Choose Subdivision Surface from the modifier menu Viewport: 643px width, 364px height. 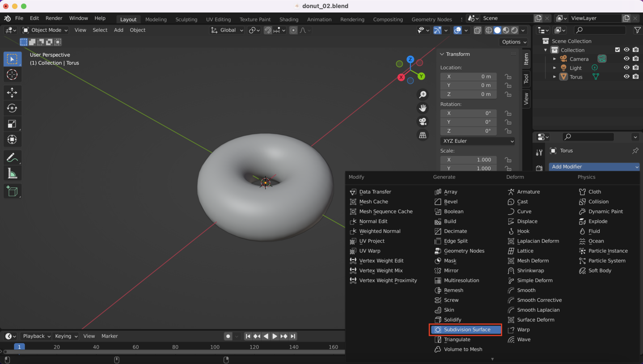pos(466,330)
